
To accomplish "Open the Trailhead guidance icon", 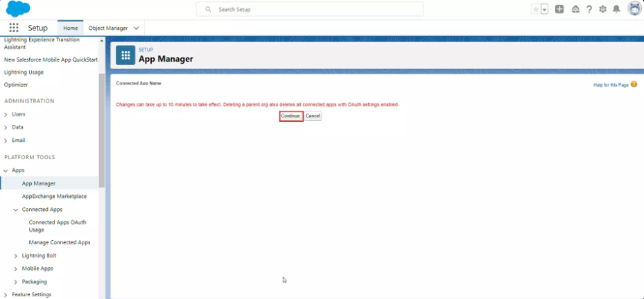I will (575, 9).
